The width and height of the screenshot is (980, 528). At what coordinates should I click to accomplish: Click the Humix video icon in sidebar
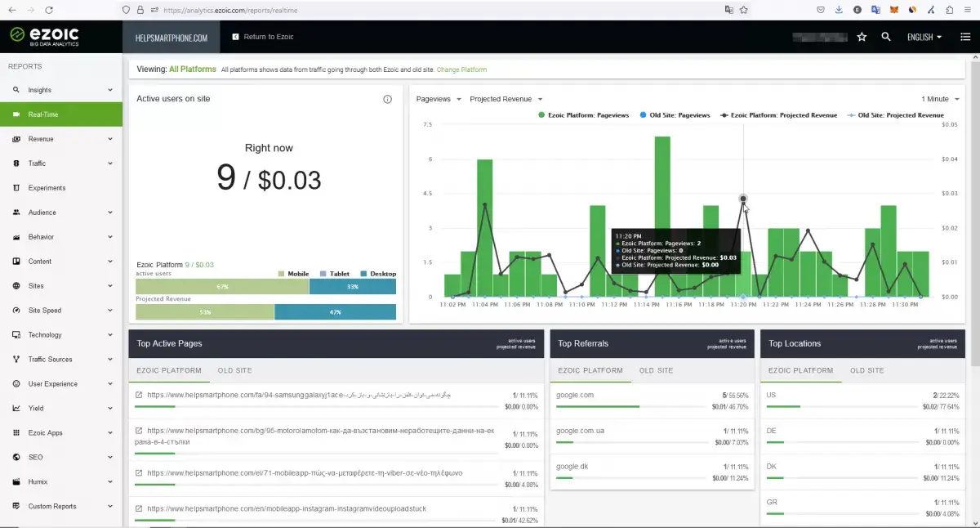click(x=16, y=482)
